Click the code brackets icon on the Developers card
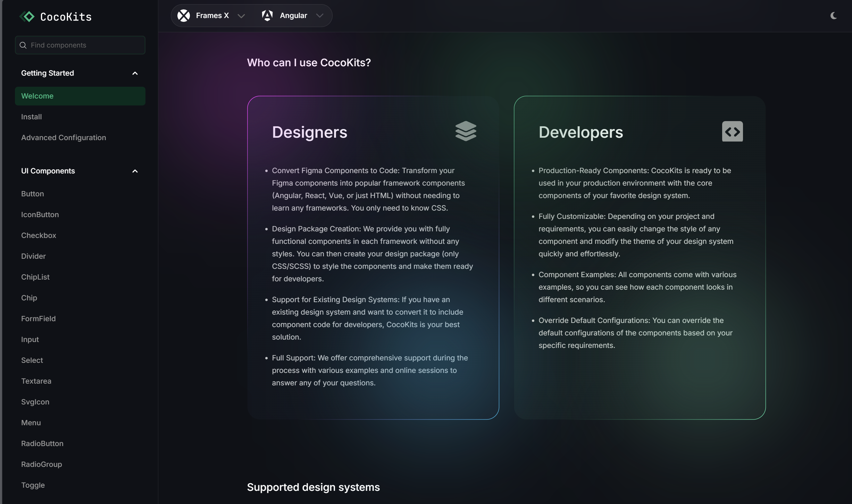 732,131
